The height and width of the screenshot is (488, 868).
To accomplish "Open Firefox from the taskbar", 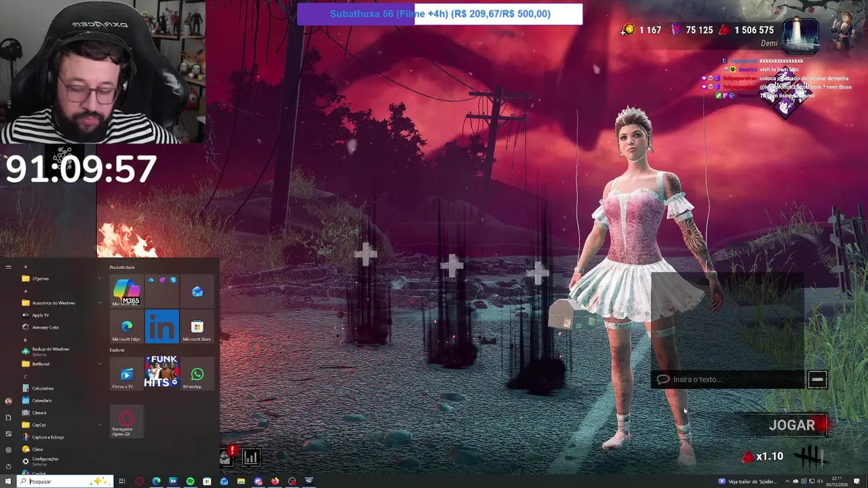I will click(x=275, y=481).
